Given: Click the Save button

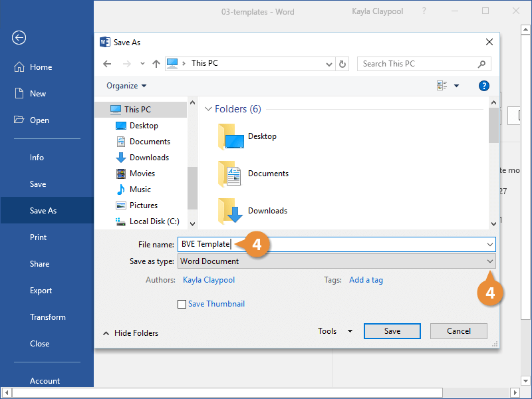Looking at the screenshot, I should [392, 331].
